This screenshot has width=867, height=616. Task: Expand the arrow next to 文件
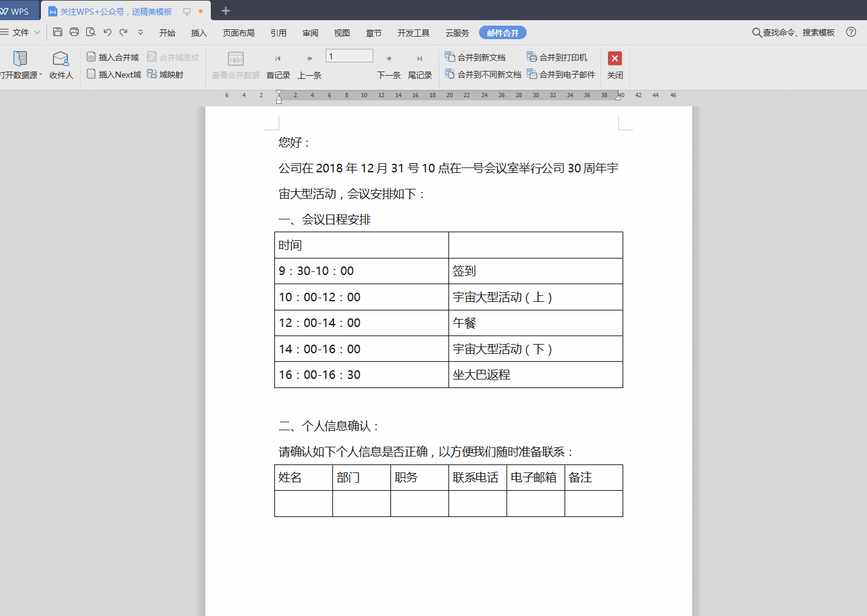click(x=37, y=32)
